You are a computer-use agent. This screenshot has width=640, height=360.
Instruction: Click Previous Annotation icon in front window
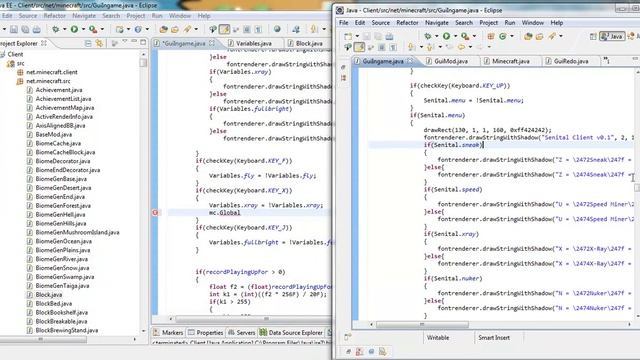(430, 47)
